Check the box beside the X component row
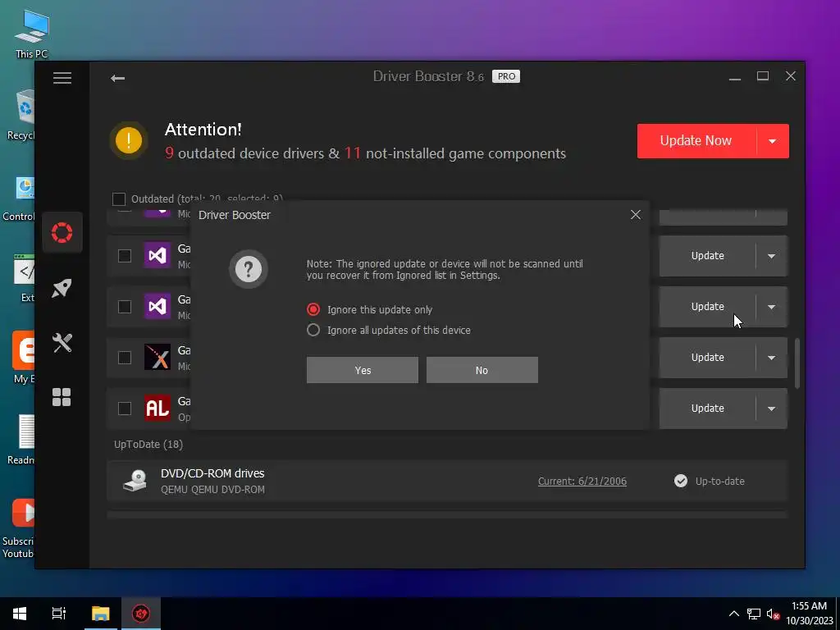Image resolution: width=840 pixels, height=630 pixels. pos(125,358)
